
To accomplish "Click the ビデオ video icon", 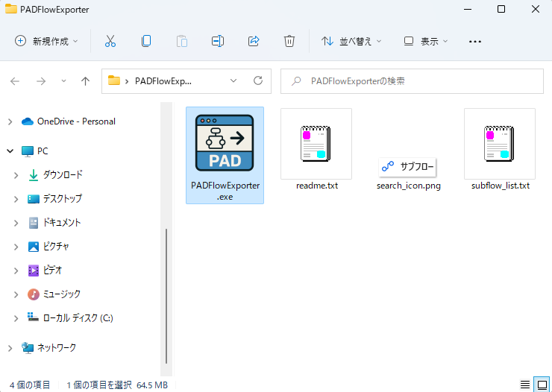I will 34,271.
